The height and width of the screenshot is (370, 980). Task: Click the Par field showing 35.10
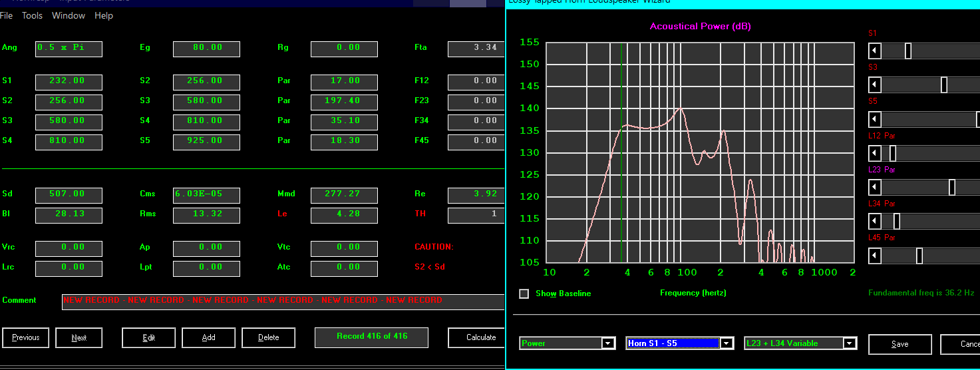coord(344,122)
